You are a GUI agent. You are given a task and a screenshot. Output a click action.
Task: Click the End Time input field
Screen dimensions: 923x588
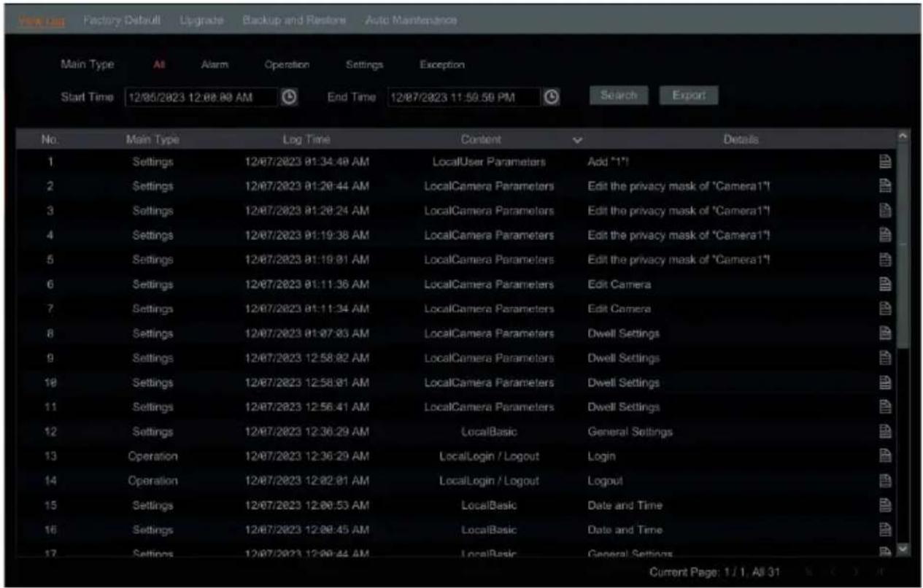464,97
